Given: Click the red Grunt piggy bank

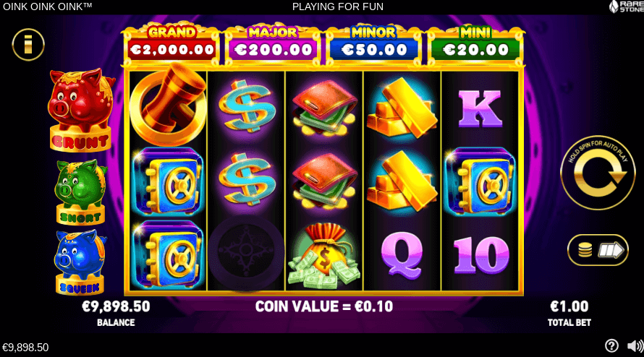Looking at the screenshot, I should point(81,111).
